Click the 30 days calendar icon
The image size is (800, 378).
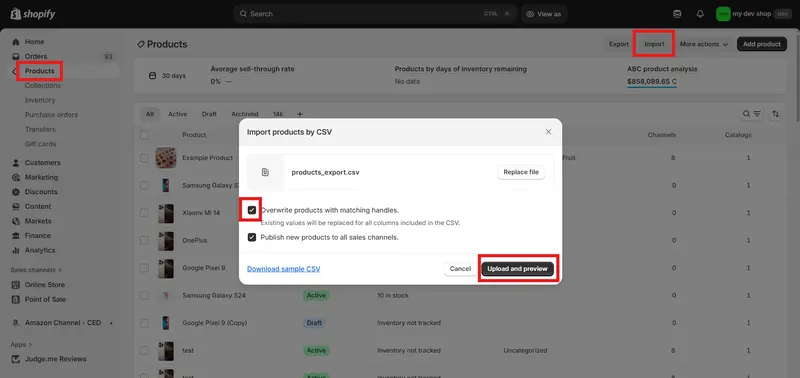[x=152, y=75]
